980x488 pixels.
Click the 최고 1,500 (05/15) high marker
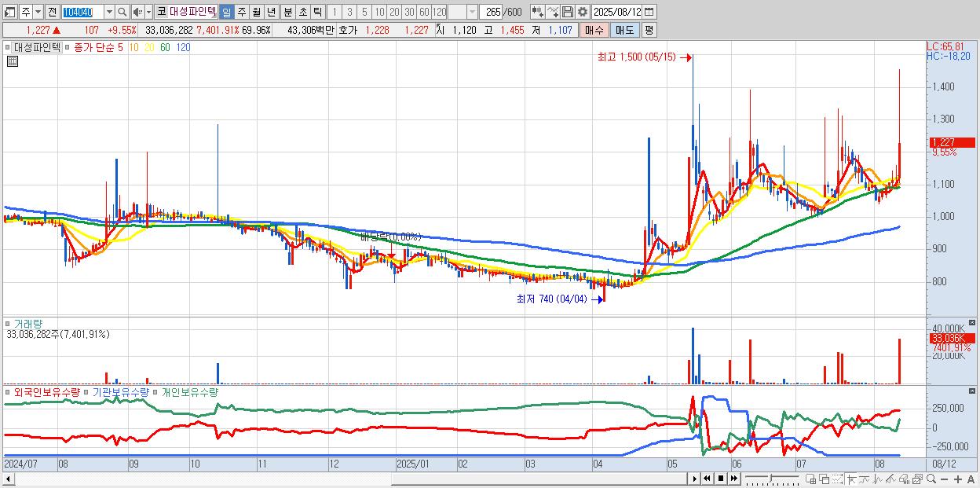(643, 57)
